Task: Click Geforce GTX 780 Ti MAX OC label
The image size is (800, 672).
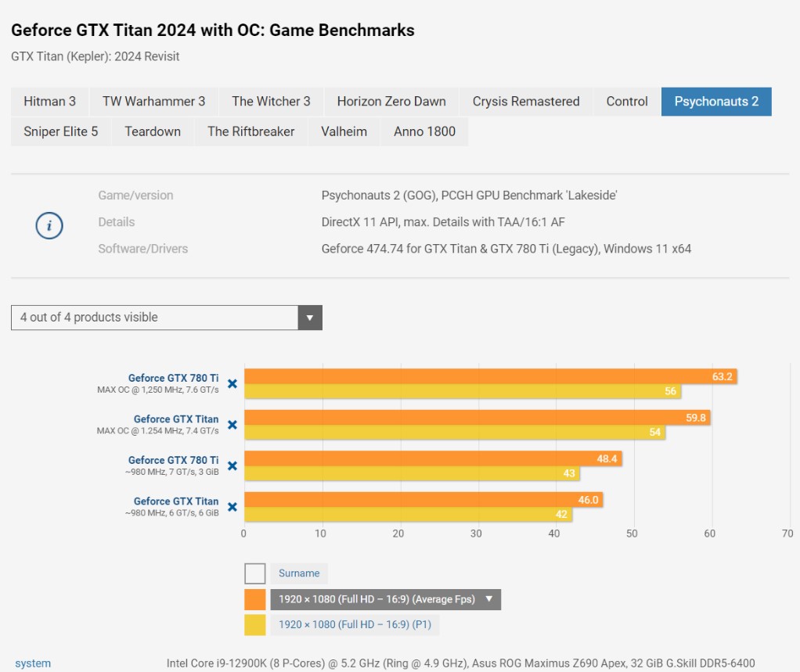Action: [x=173, y=378]
